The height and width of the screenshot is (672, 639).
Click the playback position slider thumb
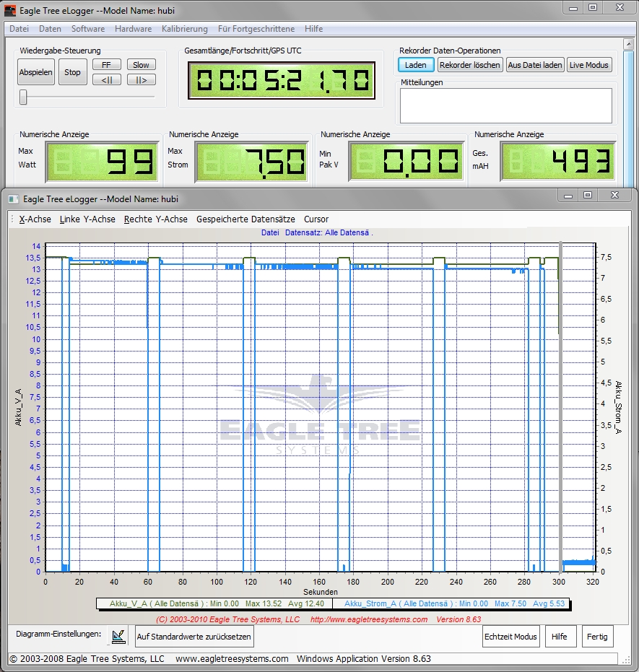pos(24,97)
